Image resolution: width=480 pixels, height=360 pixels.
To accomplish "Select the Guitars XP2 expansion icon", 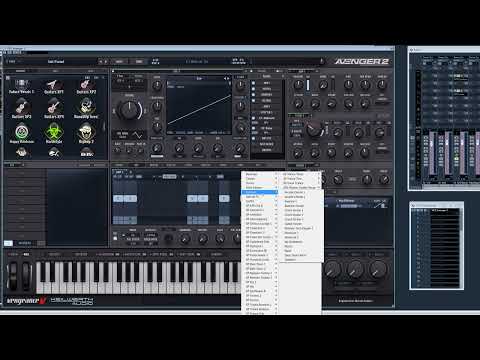I will pyautogui.click(x=86, y=85).
